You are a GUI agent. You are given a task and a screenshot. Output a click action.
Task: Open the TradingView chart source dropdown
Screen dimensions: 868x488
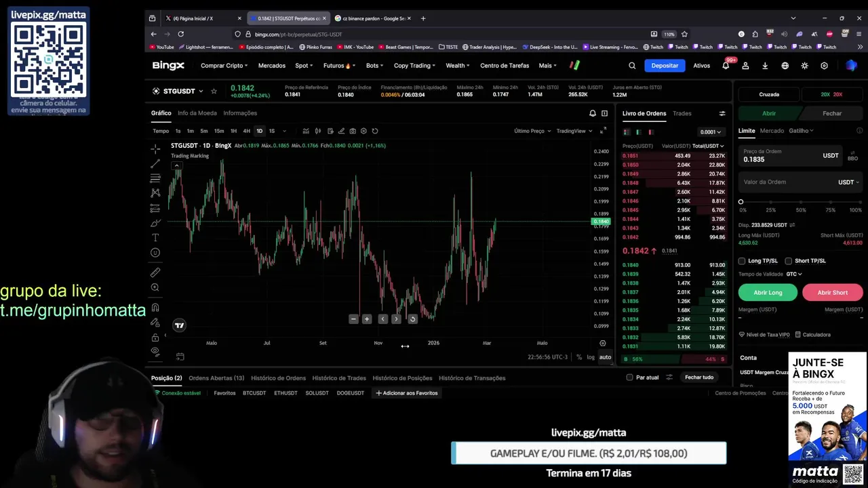coord(574,131)
